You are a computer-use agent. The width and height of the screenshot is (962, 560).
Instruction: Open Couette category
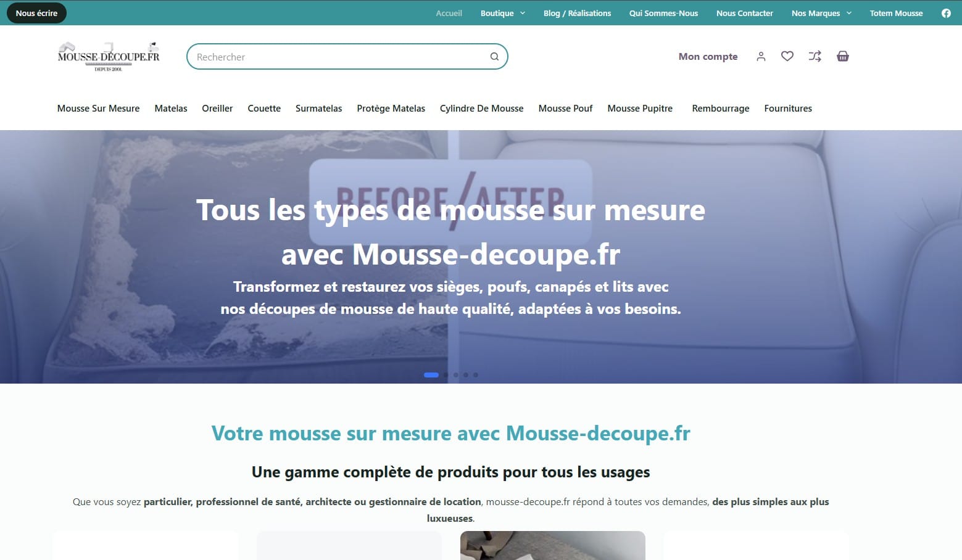click(x=264, y=109)
